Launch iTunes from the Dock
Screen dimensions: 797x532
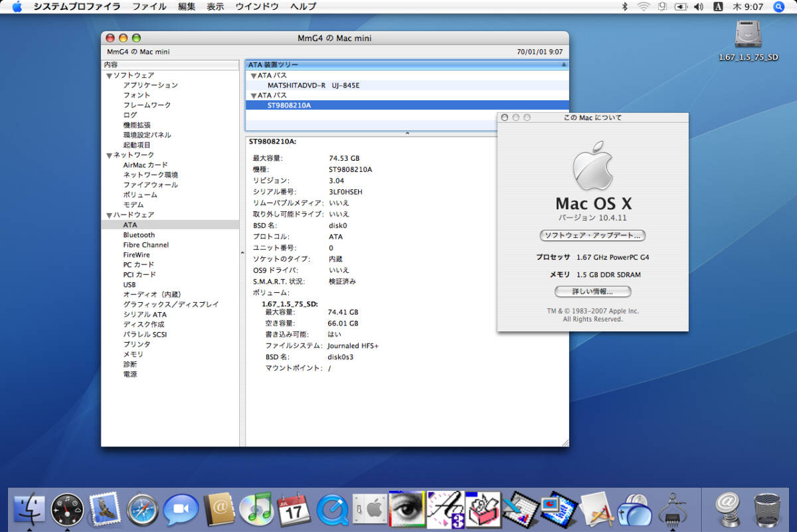click(256, 510)
